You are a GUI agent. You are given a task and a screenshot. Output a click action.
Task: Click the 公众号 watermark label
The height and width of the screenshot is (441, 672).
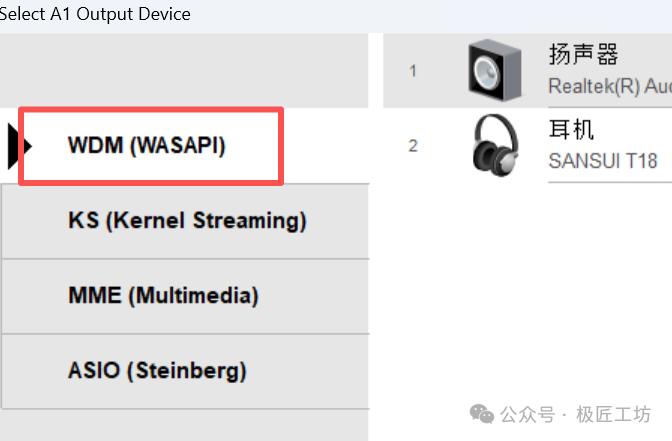point(527,414)
